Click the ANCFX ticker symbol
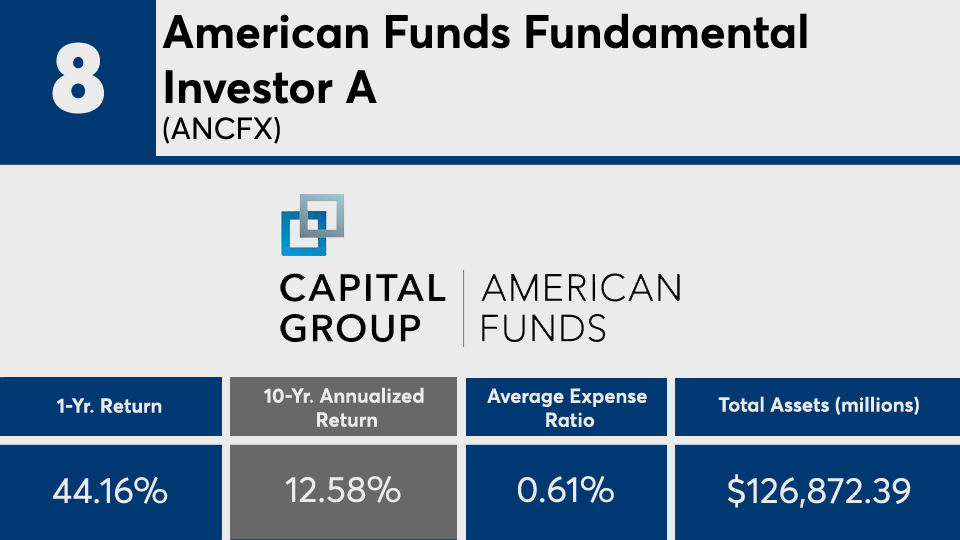Viewport: 960px width, 540px height. coord(221,131)
